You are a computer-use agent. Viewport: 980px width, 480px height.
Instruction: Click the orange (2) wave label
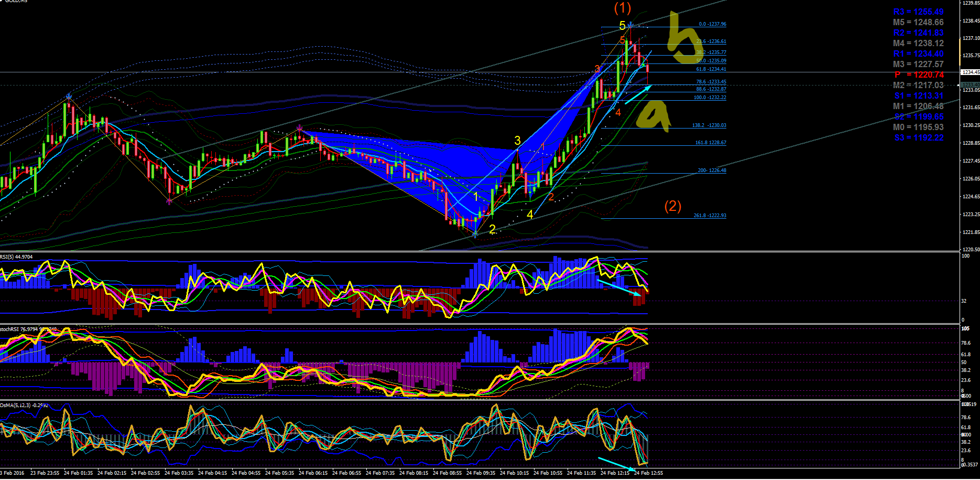(x=673, y=206)
